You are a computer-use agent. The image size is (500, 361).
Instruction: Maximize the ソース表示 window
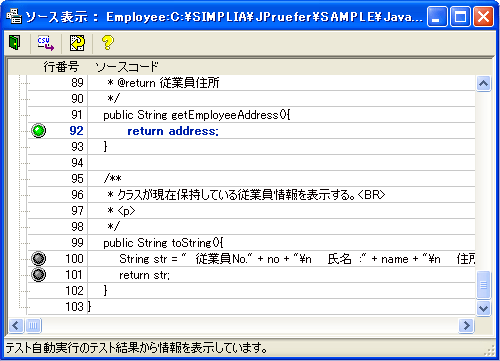click(x=460, y=16)
